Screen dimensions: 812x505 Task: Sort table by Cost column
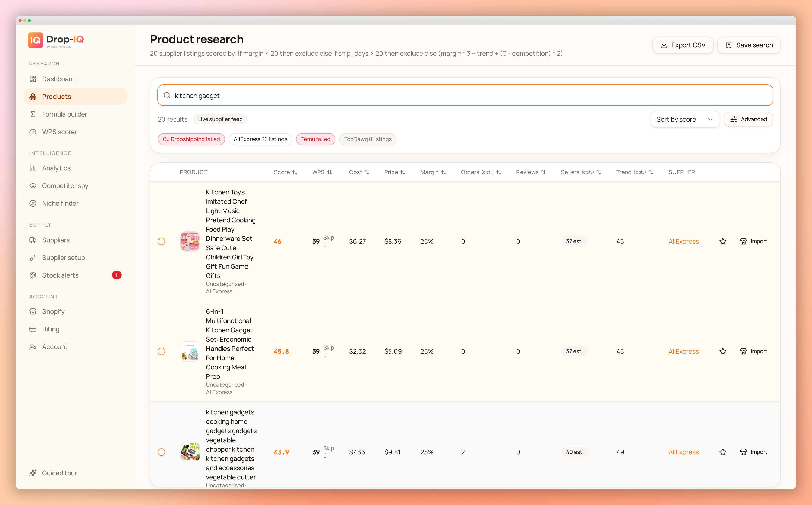(x=359, y=172)
